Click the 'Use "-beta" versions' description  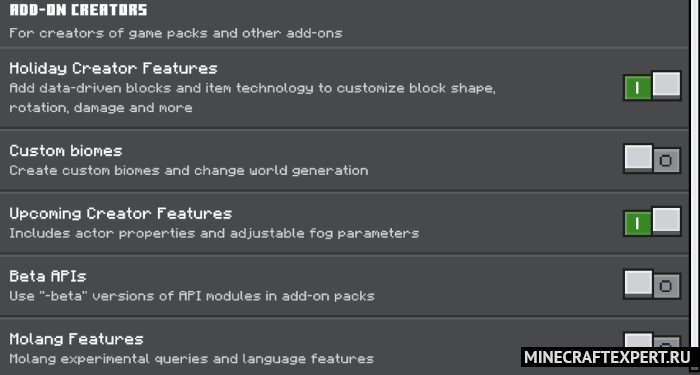coord(192,296)
